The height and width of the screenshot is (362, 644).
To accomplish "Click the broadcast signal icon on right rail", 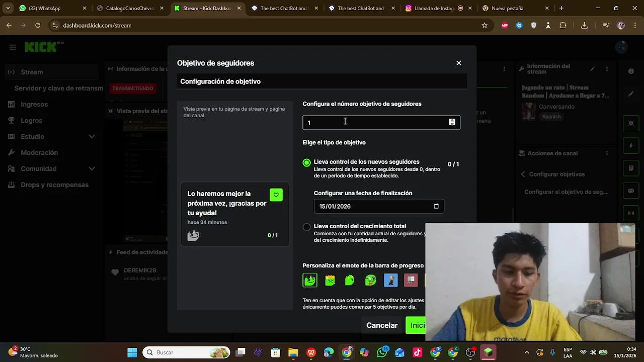I will click(x=631, y=213).
